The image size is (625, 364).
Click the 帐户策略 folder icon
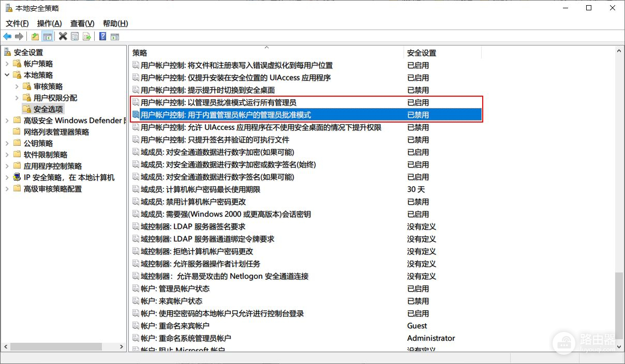[x=18, y=64]
